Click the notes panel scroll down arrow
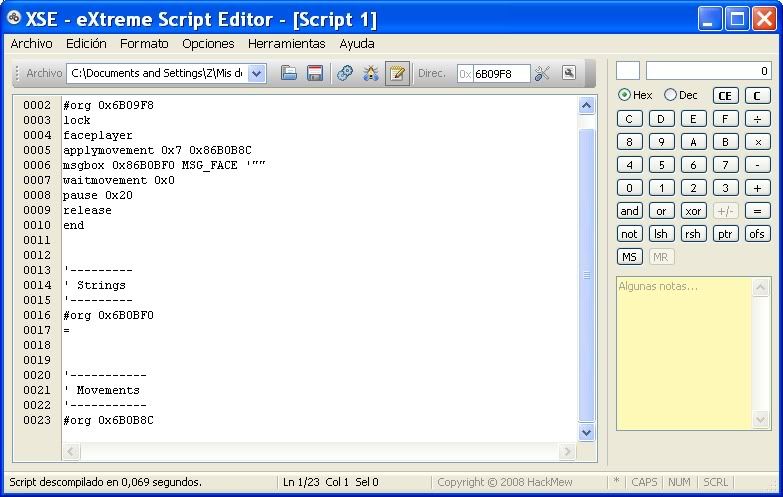783x497 pixels. click(761, 419)
